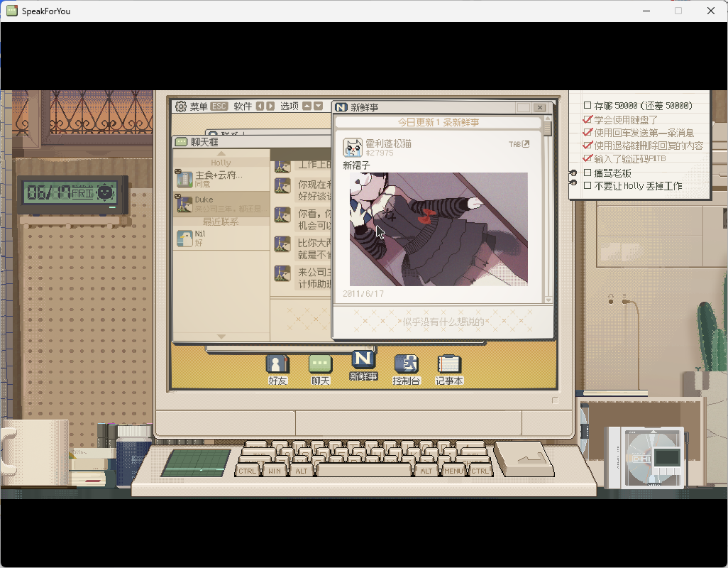Check the 痛骂老板 task checkbox
728x568 pixels.
588,173
